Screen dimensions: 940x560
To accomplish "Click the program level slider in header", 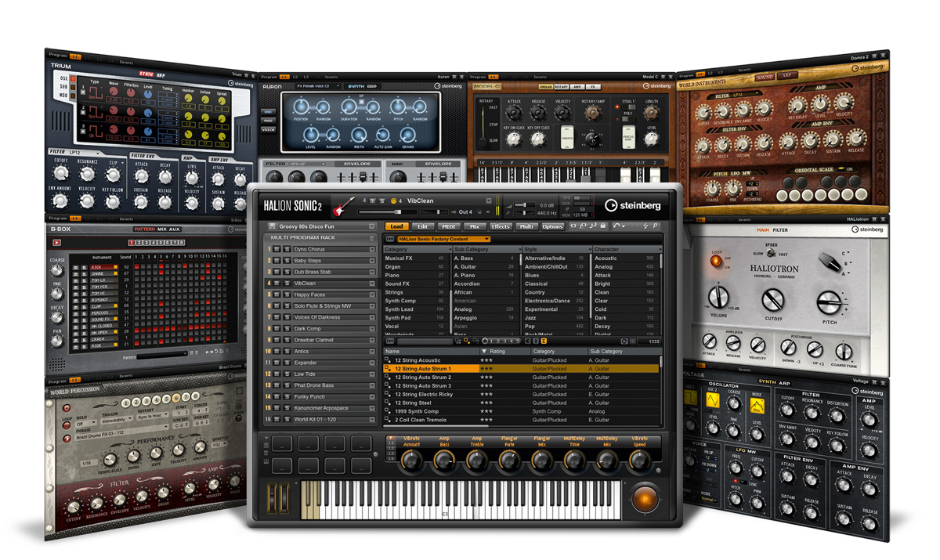I will [387, 212].
